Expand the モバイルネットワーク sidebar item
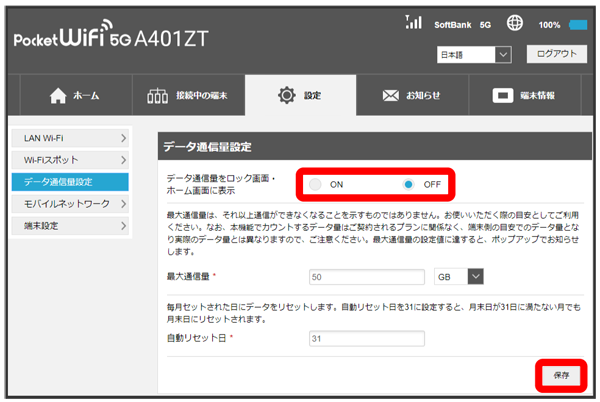600x402 pixels. [x=70, y=204]
